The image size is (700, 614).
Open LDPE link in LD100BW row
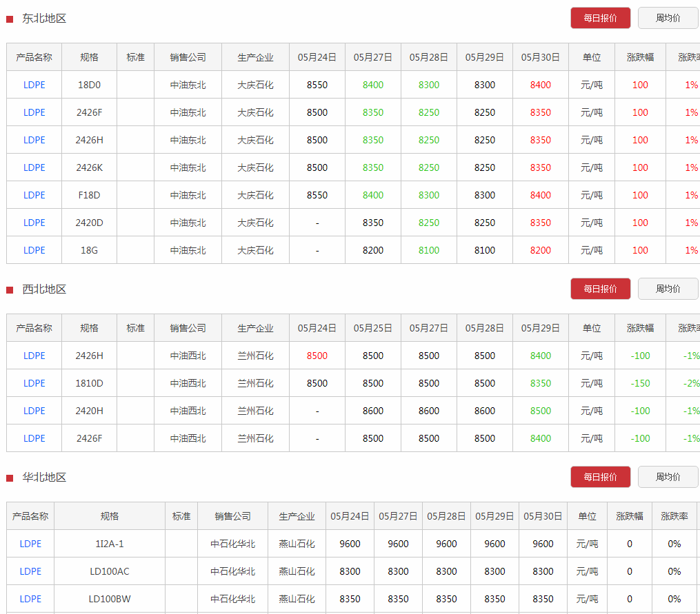coord(30,600)
